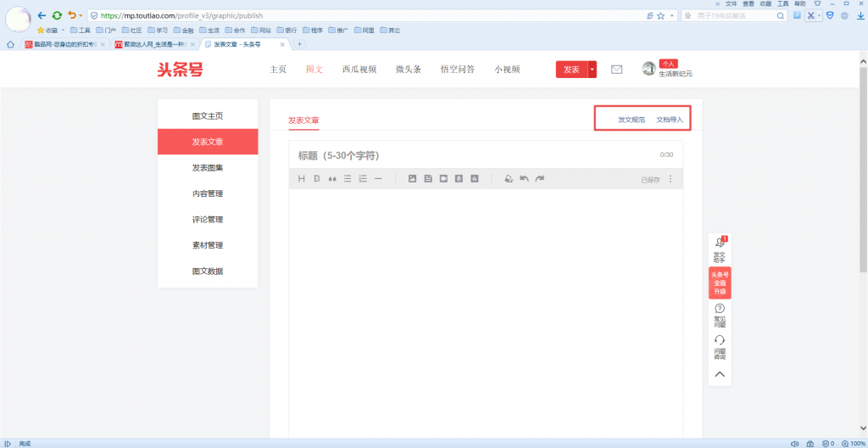Screen dimensions: 868x448
Task: Open the editor's three-dot more options menu
Action: 670,179
